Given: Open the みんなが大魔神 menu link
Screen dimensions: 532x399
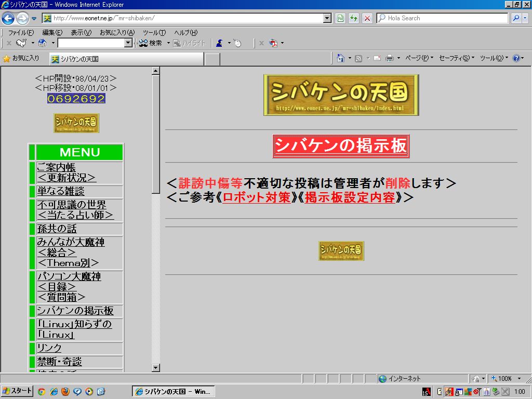Looking at the screenshot, I should pos(71,242).
